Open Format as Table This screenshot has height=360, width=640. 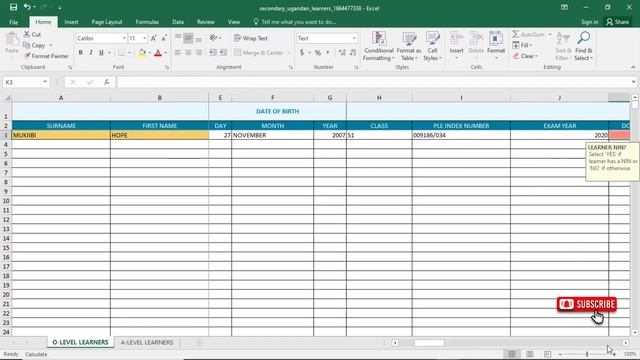point(409,46)
